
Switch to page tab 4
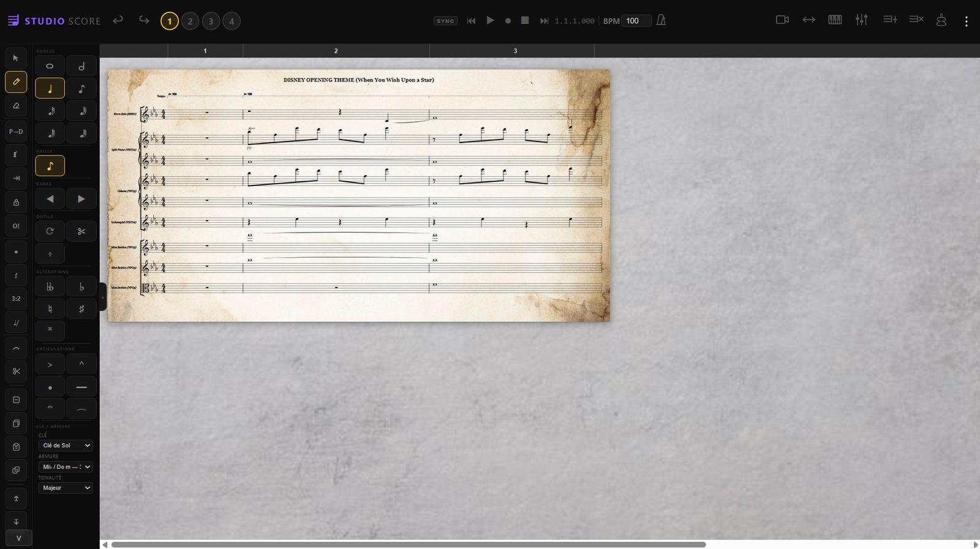click(x=232, y=21)
